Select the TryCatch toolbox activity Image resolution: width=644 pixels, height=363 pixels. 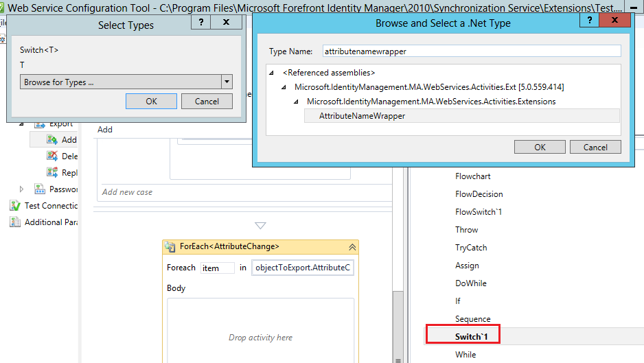coord(471,248)
